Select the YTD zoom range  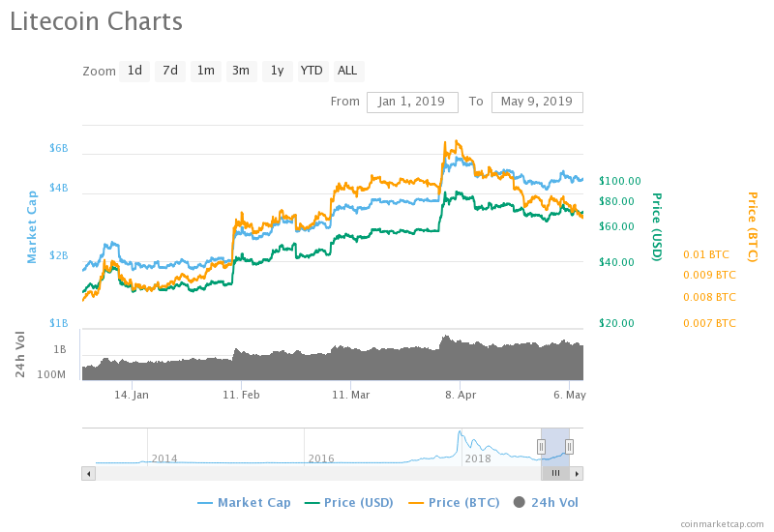click(x=313, y=71)
